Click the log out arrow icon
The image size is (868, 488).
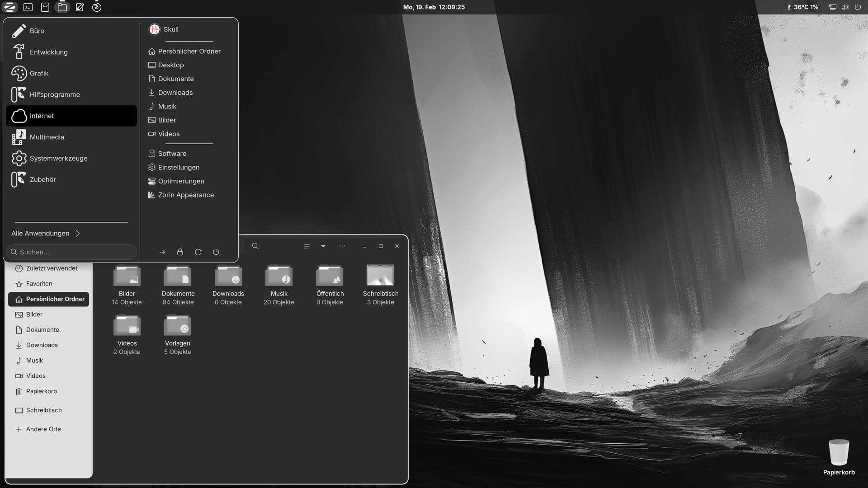[162, 252]
